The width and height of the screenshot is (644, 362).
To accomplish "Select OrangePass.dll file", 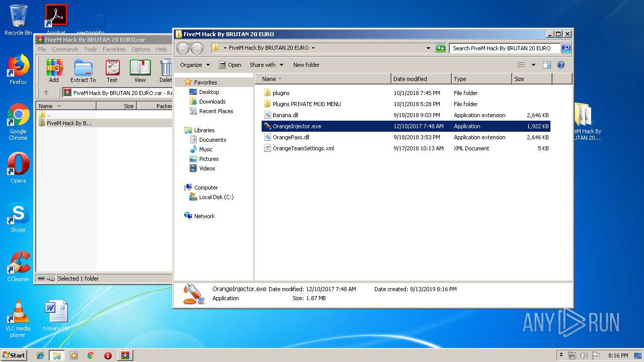I will pos(291,137).
